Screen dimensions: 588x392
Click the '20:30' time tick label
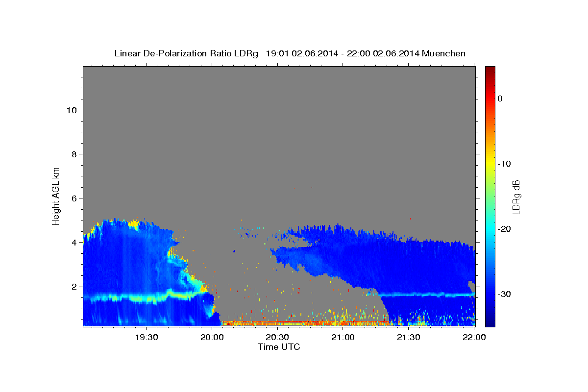click(277, 338)
